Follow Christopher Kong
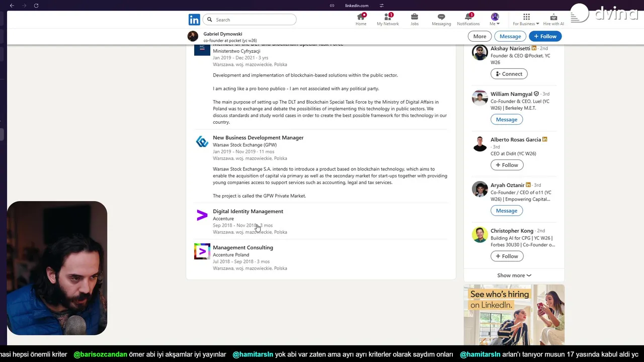Screen dimensions: 644x362 [507, 256]
